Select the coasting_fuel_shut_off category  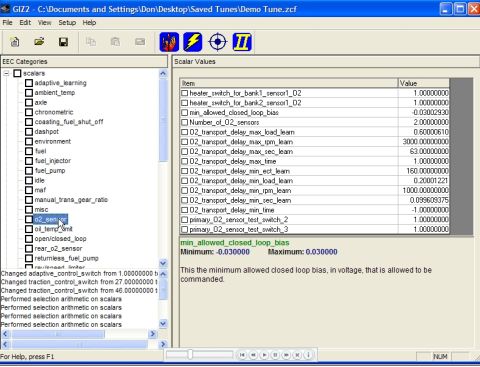(x=69, y=122)
